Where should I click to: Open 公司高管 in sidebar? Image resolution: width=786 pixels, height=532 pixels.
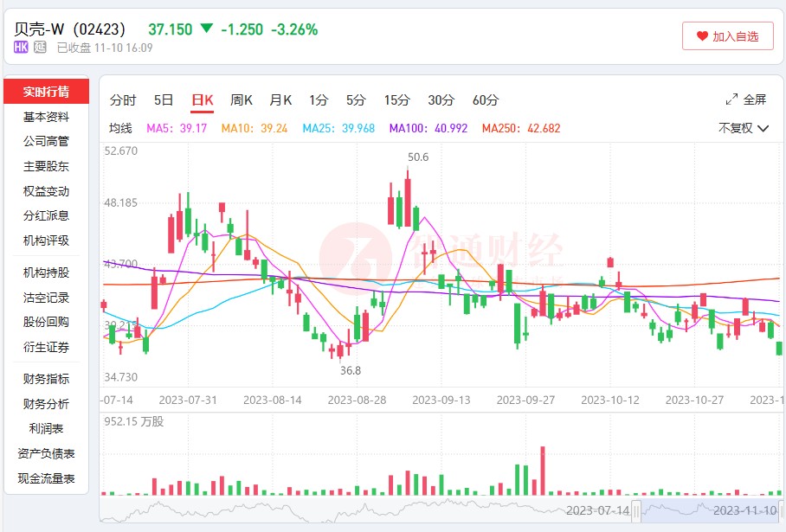(x=46, y=141)
